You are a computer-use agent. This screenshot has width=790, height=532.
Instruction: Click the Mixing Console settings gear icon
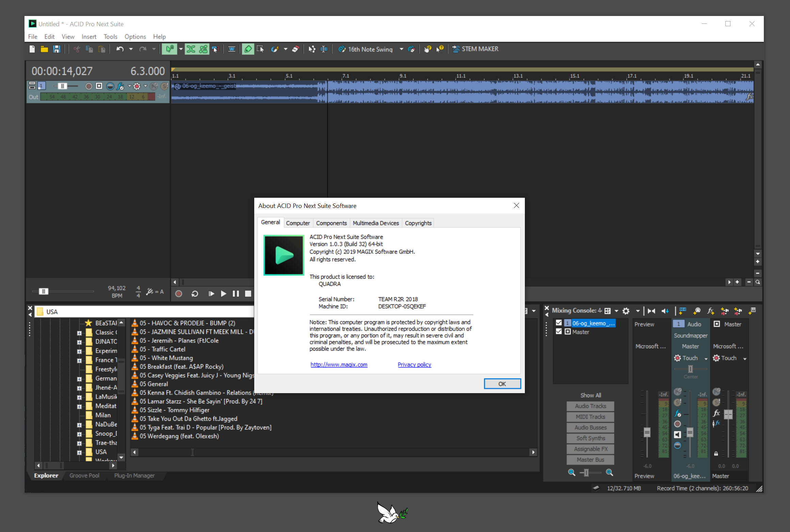click(626, 311)
